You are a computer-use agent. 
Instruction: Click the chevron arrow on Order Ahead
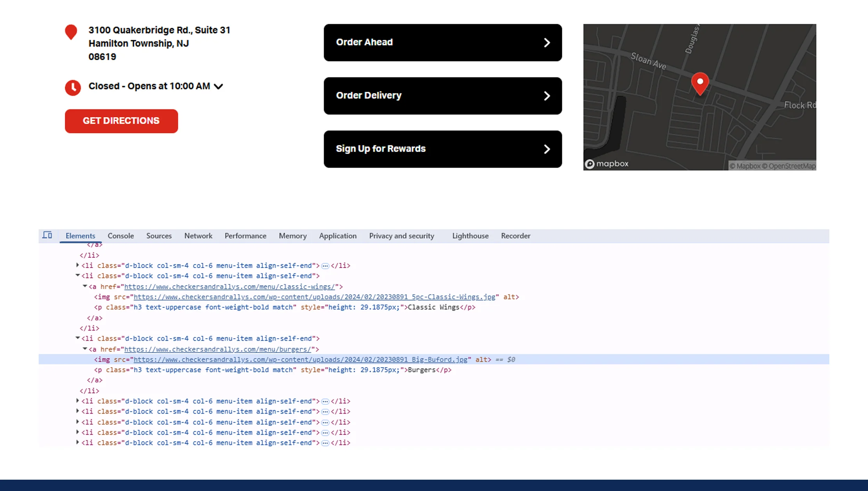pyautogui.click(x=547, y=43)
